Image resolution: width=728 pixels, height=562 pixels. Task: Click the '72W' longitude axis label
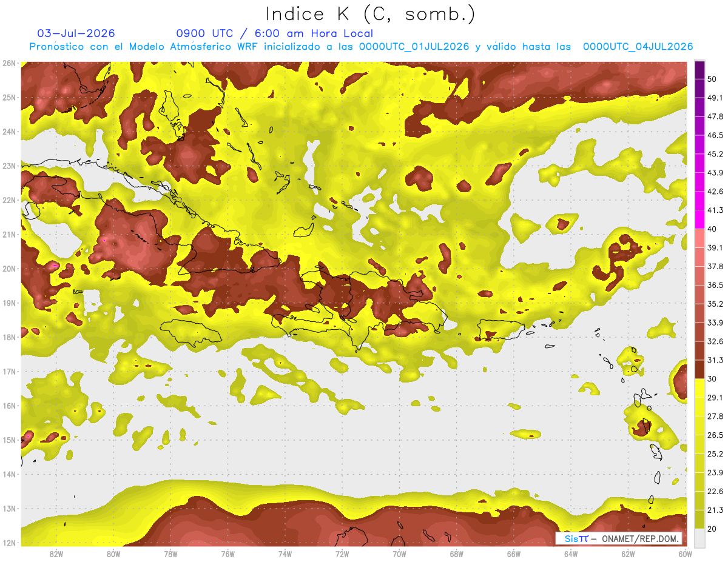[342, 554]
